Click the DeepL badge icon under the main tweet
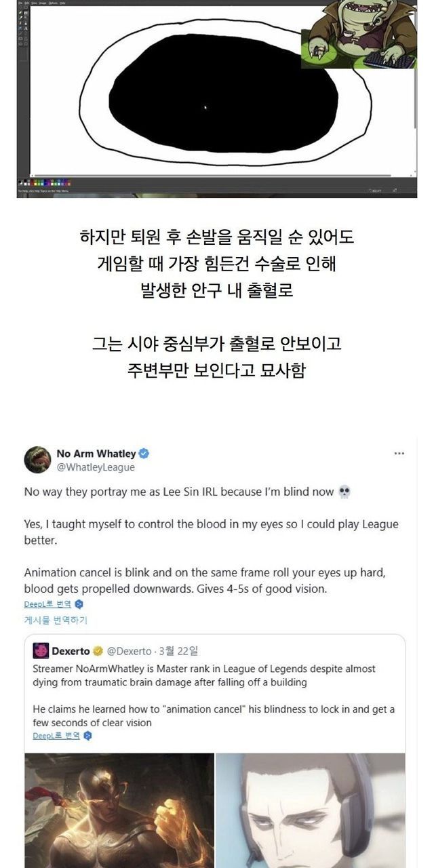The width and height of the screenshot is (434, 868). pyautogui.click(x=79, y=604)
